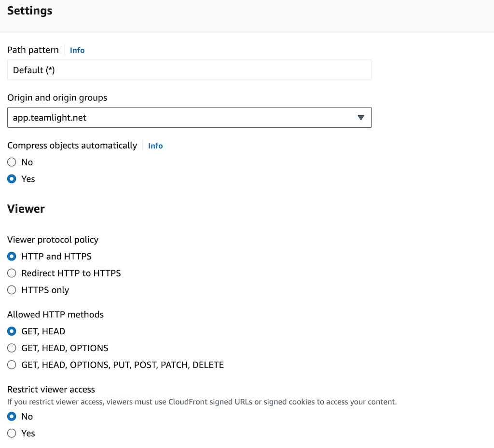Choose Redirect HTTP to HTTPS option
The image size is (494, 448).
(x=12, y=273)
